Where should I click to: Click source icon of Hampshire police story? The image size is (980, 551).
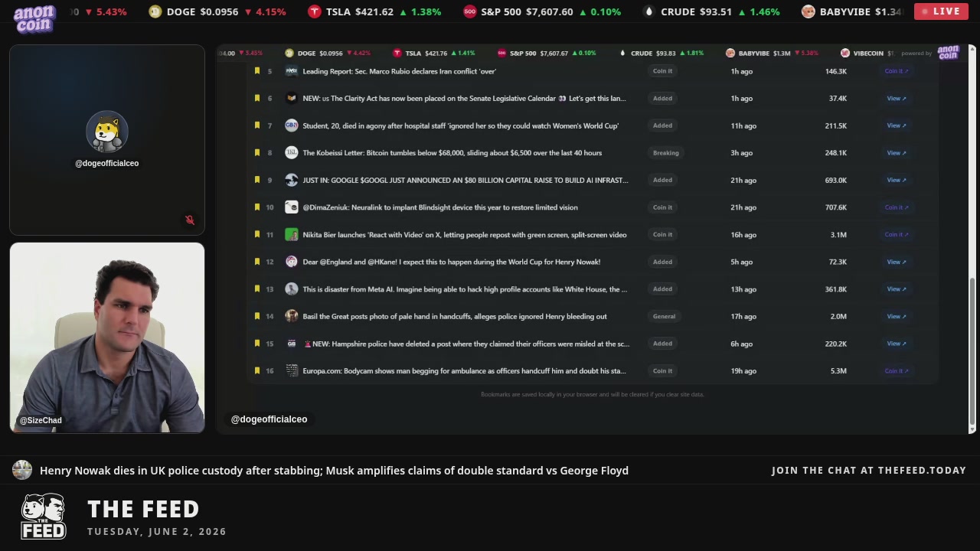tap(292, 344)
